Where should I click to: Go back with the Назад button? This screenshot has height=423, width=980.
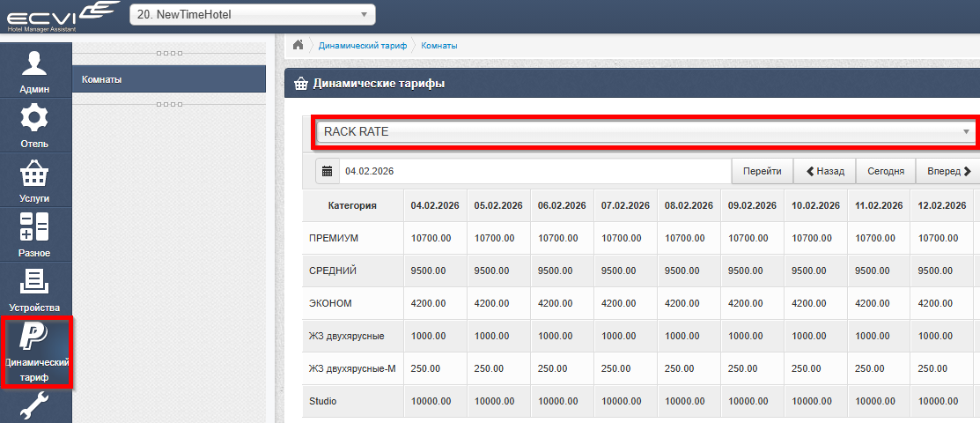[x=824, y=171]
